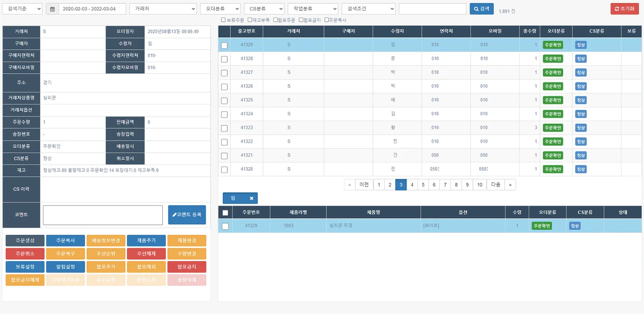Click the 정상 badge in row 41322

581,141
